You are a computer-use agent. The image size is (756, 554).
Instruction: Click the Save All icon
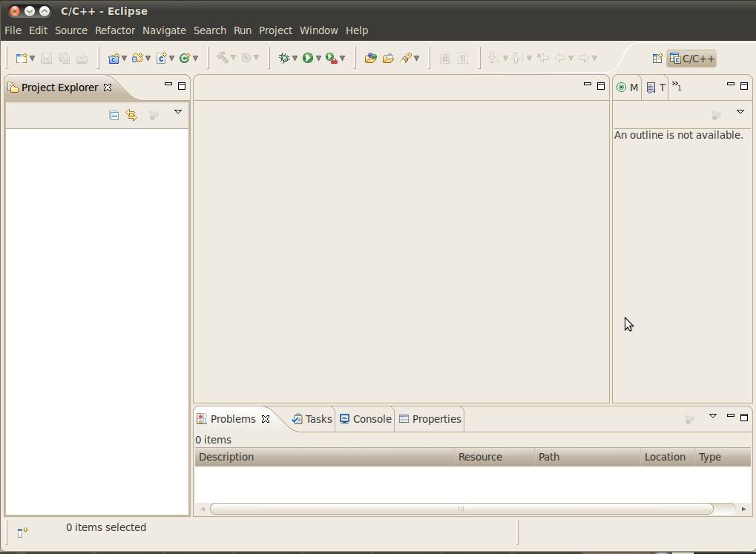click(64, 59)
